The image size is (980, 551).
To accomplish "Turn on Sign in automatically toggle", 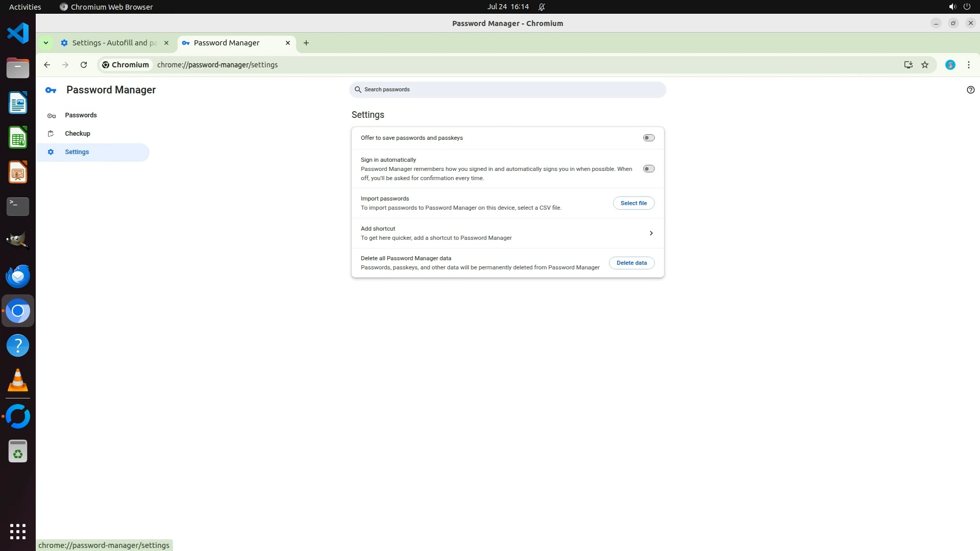I will 648,169.
